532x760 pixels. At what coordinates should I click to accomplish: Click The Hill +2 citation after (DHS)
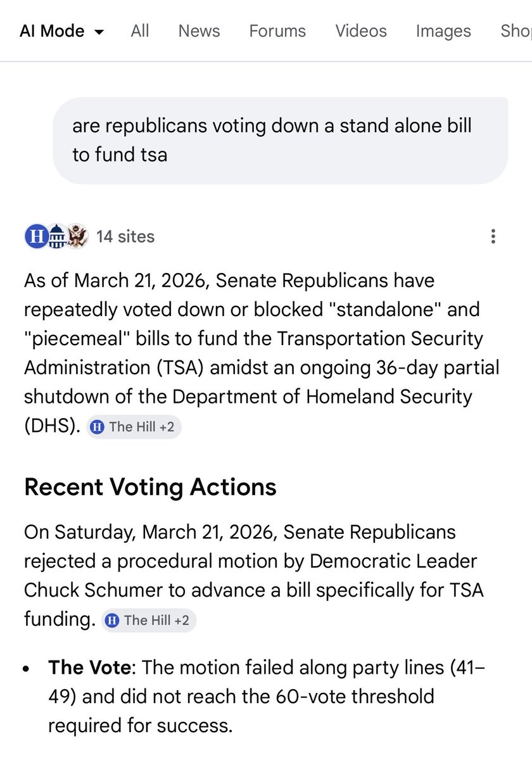click(x=134, y=427)
